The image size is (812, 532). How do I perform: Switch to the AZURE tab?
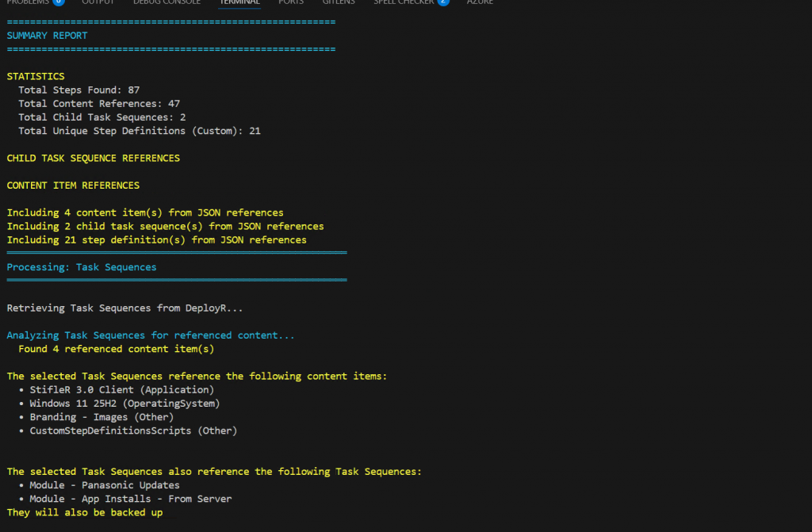[x=480, y=2]
